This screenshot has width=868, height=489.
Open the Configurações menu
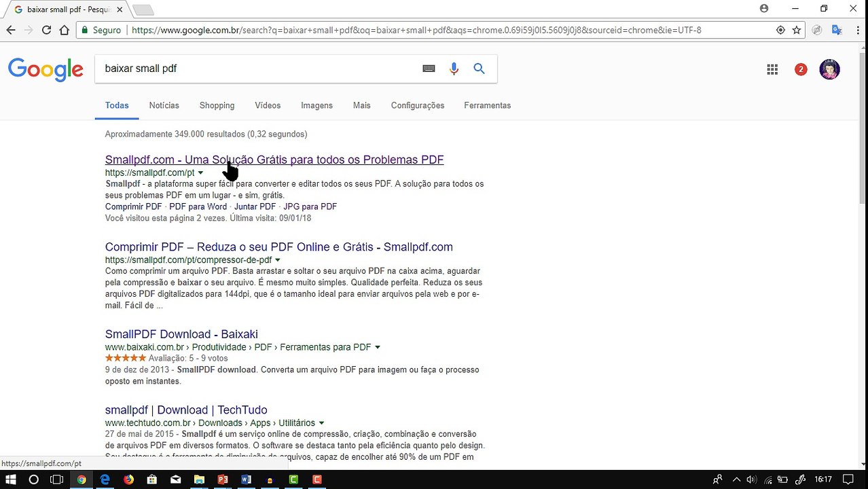418,105
